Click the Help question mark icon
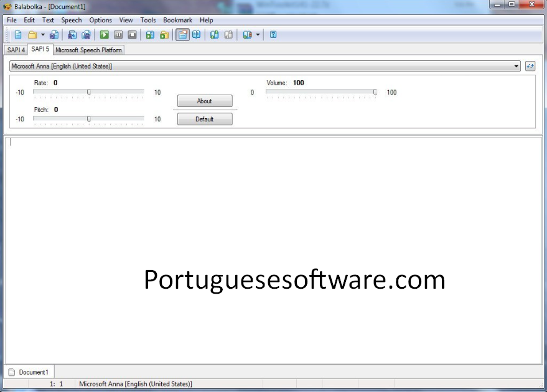547x392 pixels. [x=273, y=35]
